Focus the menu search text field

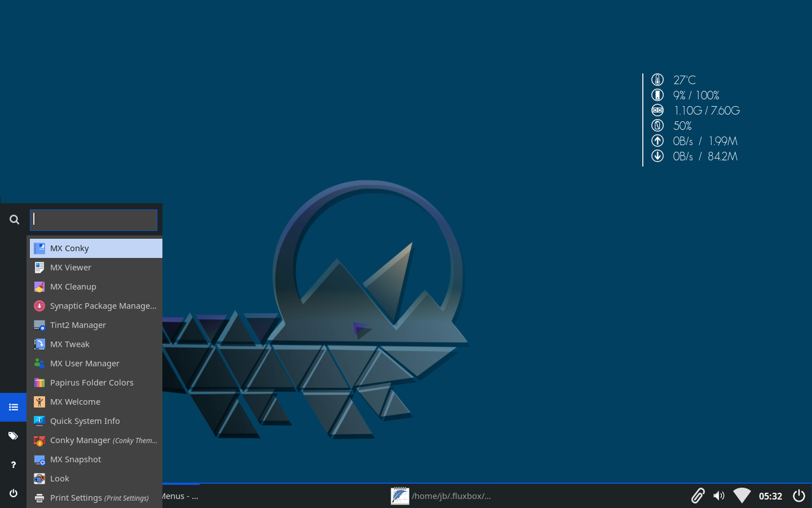(x=93, y=220)
